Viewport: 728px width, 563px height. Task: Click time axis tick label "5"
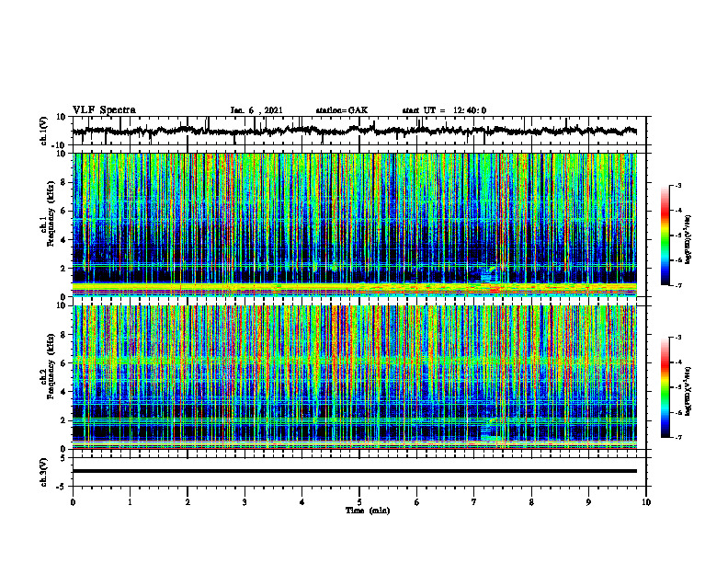pyautogui.click(x=359, y=502)
